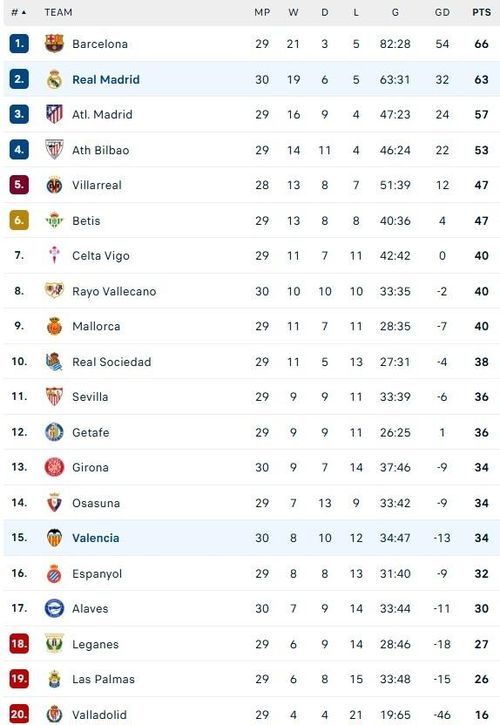Open the Rayo Vallecano team page
The width and height of the screenshot is (500, 725).
pyautogui.click(x=114, y=291)
